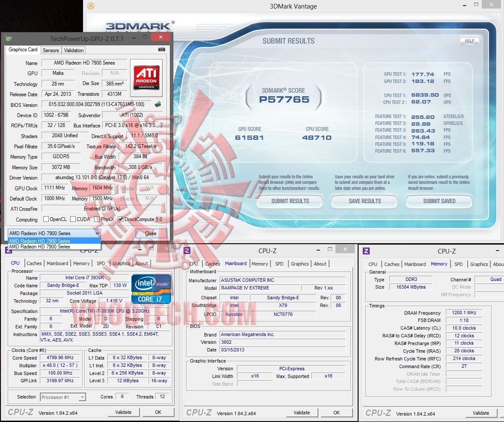The image size is (504, 422).
Task: Click Validate in the first CPU-Z window
Action: pyautogui.click(x=123, y=412)
